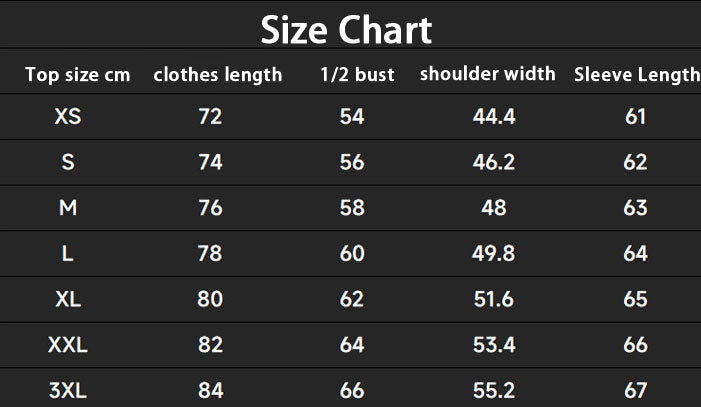Click the XS size row label

[68, 117]
